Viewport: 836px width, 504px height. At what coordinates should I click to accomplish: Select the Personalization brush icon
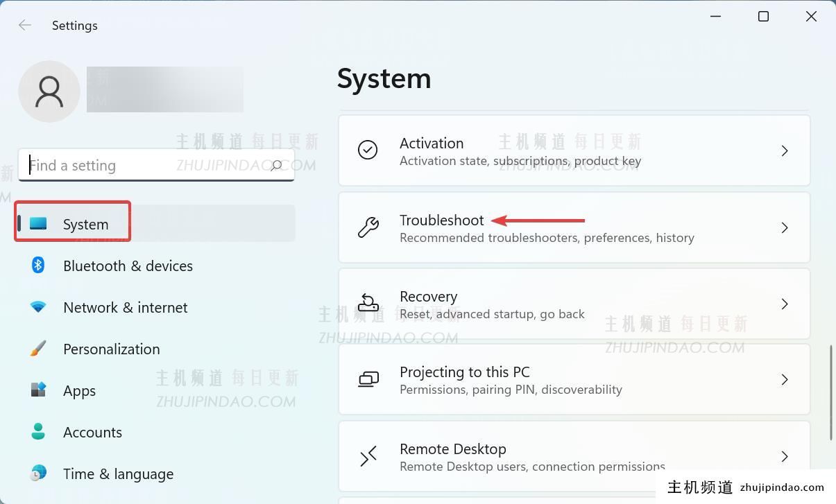click(38, 349)
